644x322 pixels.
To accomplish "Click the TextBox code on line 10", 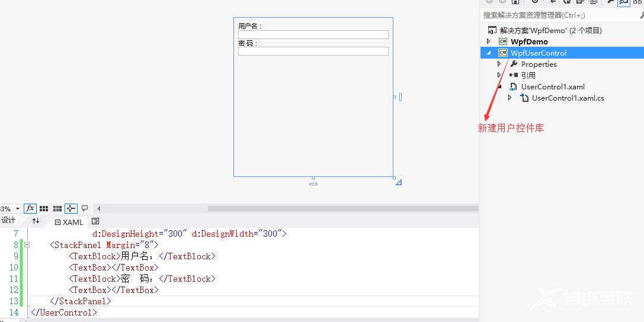I will [114, 268].
